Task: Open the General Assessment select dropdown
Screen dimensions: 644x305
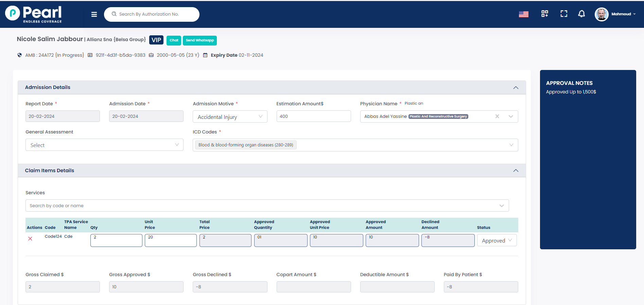Action: click(x=104, y=145)
